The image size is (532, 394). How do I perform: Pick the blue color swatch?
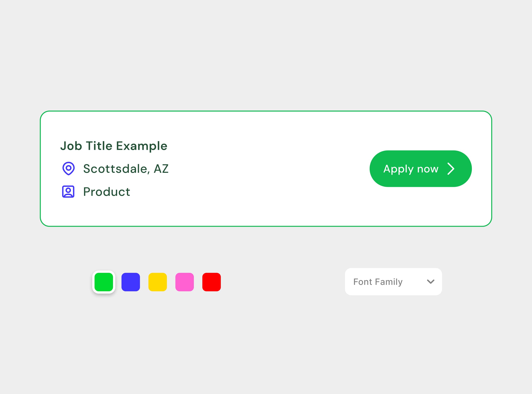pos(131,282)
